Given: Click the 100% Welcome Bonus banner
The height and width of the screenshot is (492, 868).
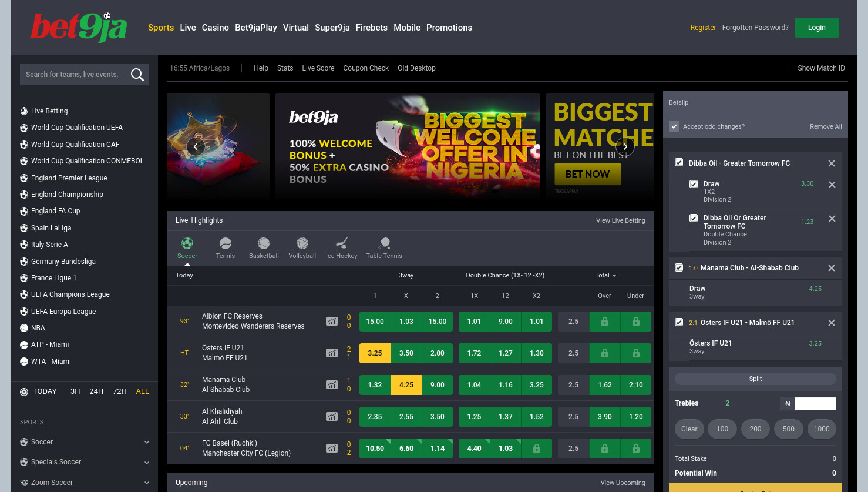Looking at the screenshot, I should point(408,147).
